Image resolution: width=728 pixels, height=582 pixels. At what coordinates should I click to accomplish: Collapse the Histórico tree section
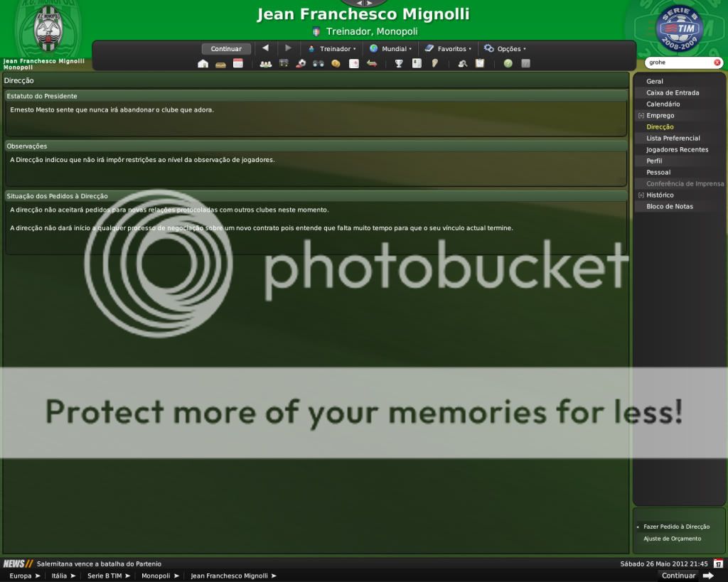click(641, 195)
